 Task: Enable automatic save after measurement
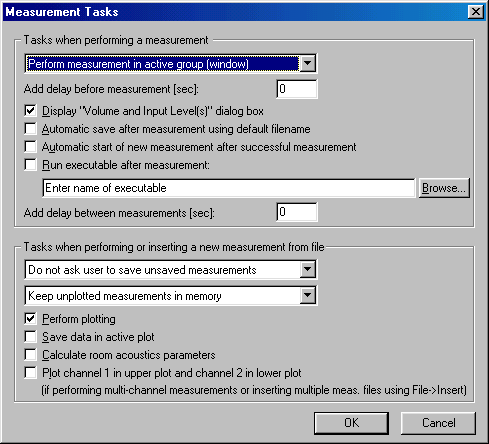click(30, 129)
